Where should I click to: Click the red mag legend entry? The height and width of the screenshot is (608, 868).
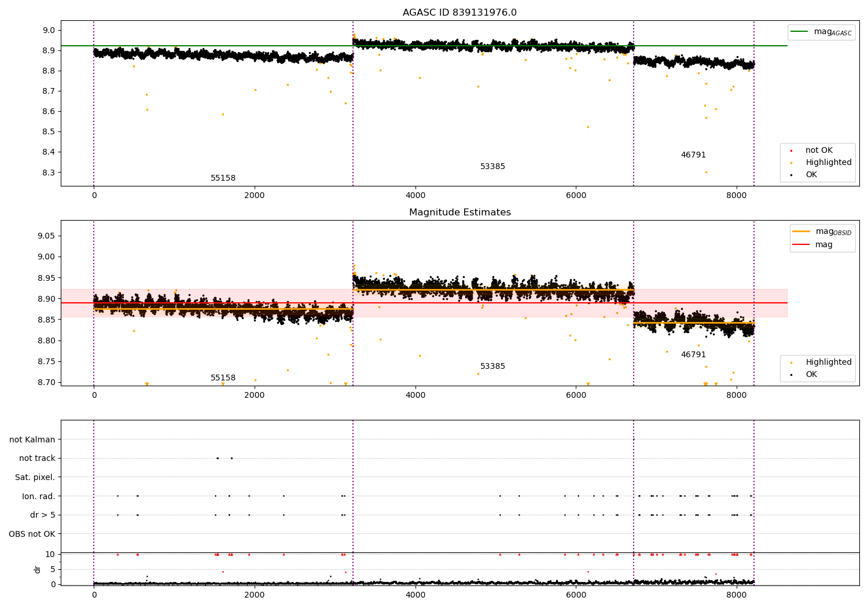[812, 245]
